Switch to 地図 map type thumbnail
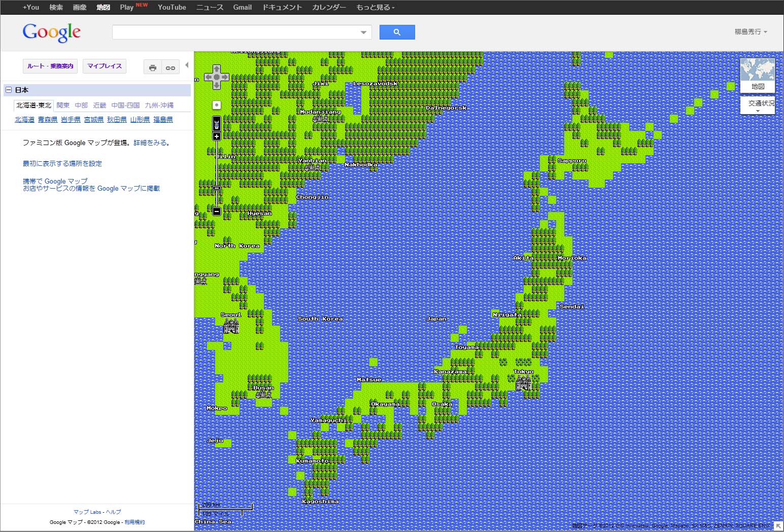 pyautogui.click(x=758, y=76)
